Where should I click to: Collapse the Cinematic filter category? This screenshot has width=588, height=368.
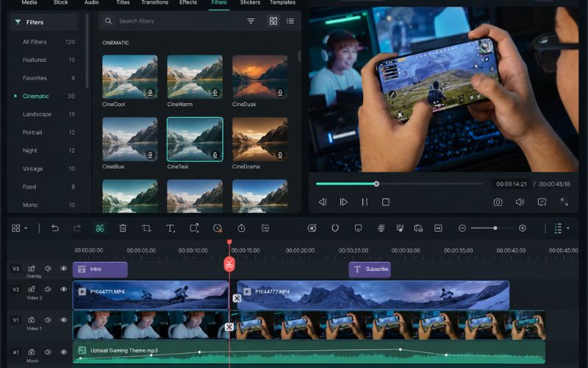click(x=15, y=96)
